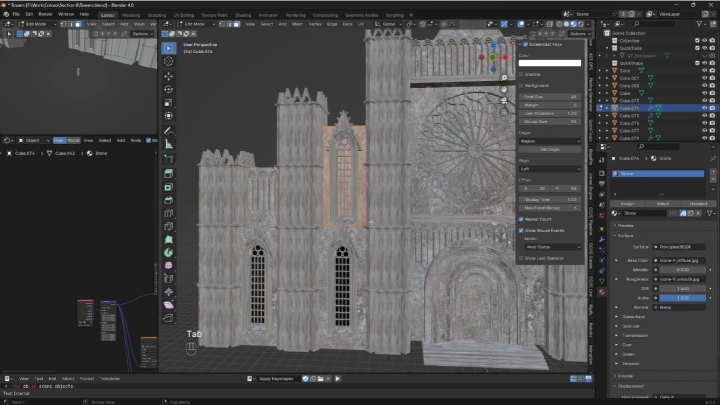Click the Deselect material button
720x405 pixels.
click(698, 204)
